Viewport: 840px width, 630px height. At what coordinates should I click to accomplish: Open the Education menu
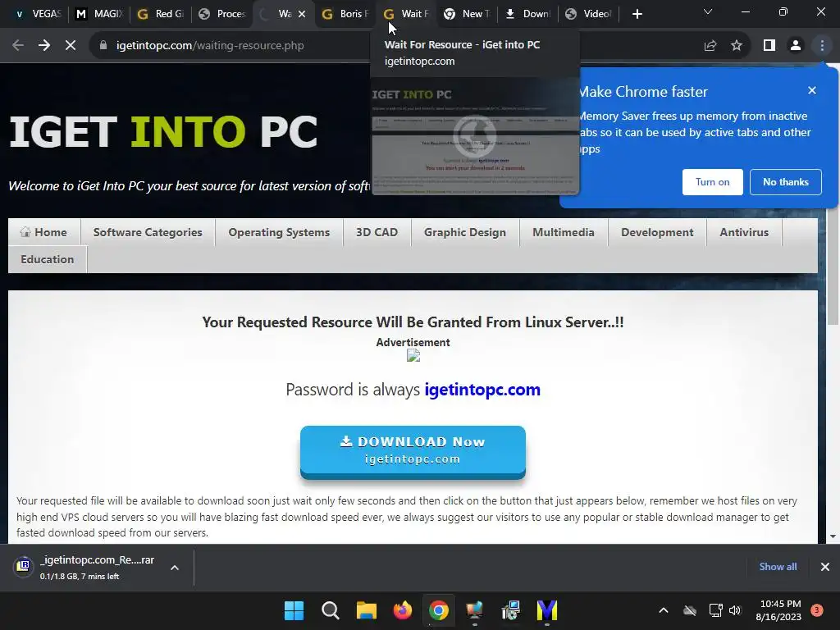pos(47,259)
